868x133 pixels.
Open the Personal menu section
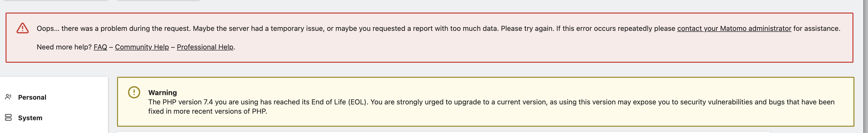pos(32,97)
